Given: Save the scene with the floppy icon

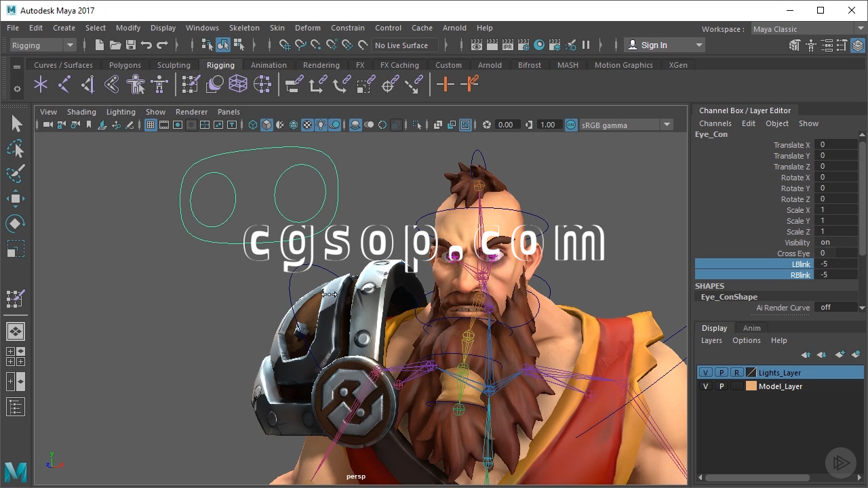Looking at the screenshot, I should click(x=131, y=45).
